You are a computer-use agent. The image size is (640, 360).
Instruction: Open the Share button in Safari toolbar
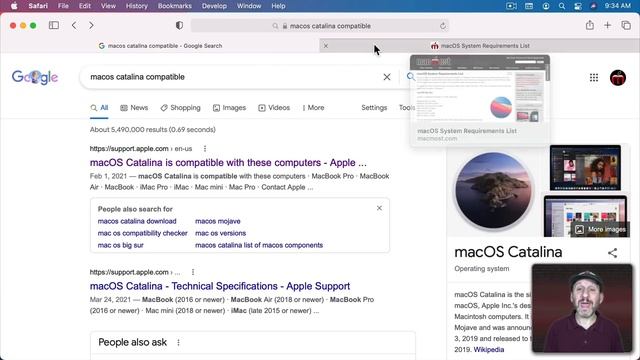(x=590, y=25)
